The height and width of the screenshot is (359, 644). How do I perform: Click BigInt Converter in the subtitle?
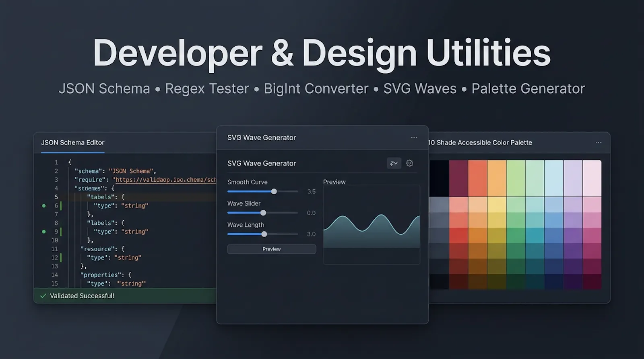(x=316, y=88)
